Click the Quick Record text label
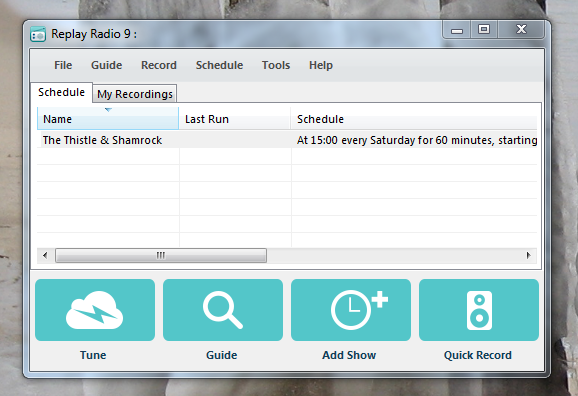Viewport: 578px width, 396px height. (478, 355)
